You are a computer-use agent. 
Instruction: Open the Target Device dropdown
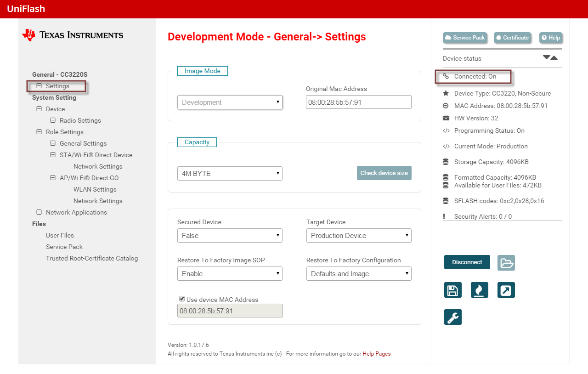[x=358, y=236]
